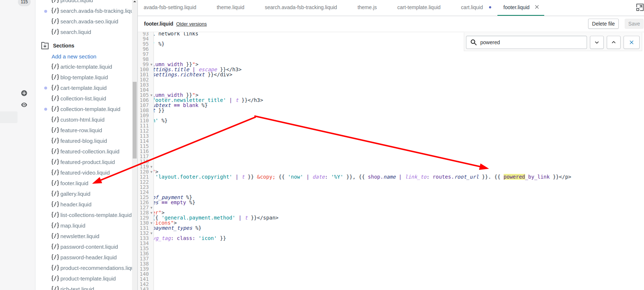Screen dimensions: 644x290
Task: Click liquid file icon beside newsletter.liquid
Action: click(55, 236)
